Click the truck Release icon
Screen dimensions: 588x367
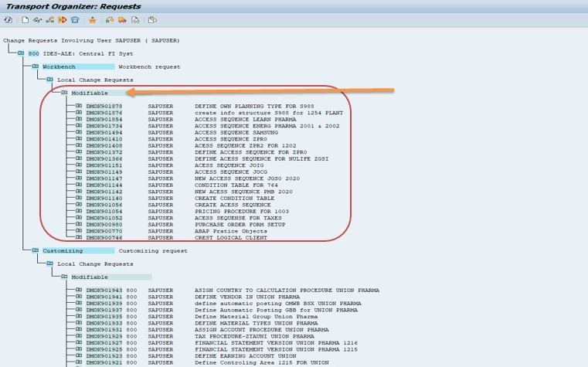point(122,20)
